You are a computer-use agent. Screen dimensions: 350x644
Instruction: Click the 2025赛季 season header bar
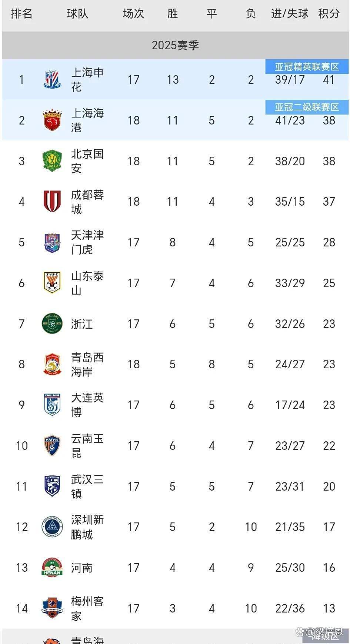coord(175,45)
